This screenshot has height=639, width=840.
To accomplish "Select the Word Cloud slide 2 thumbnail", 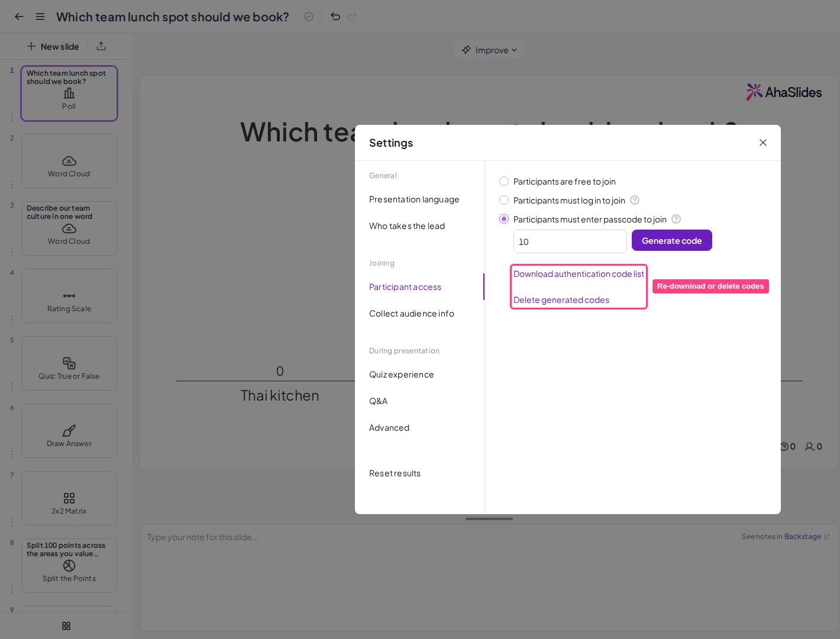I will (x=69, y=161).
